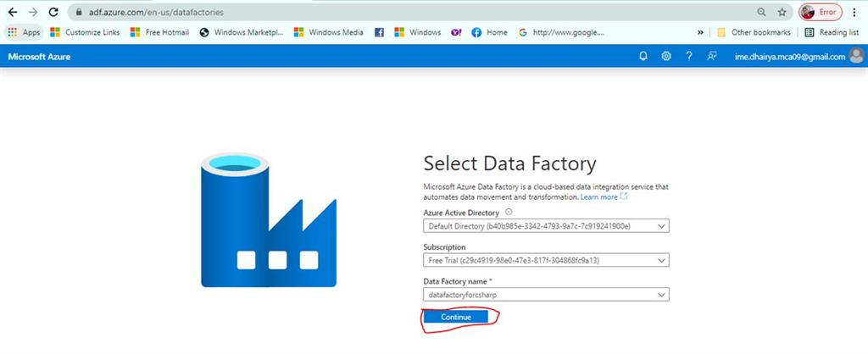The height and width of the screenshot is (354, 868).
Task: Open the Chrome profile Error button
Action: (821, 12)
